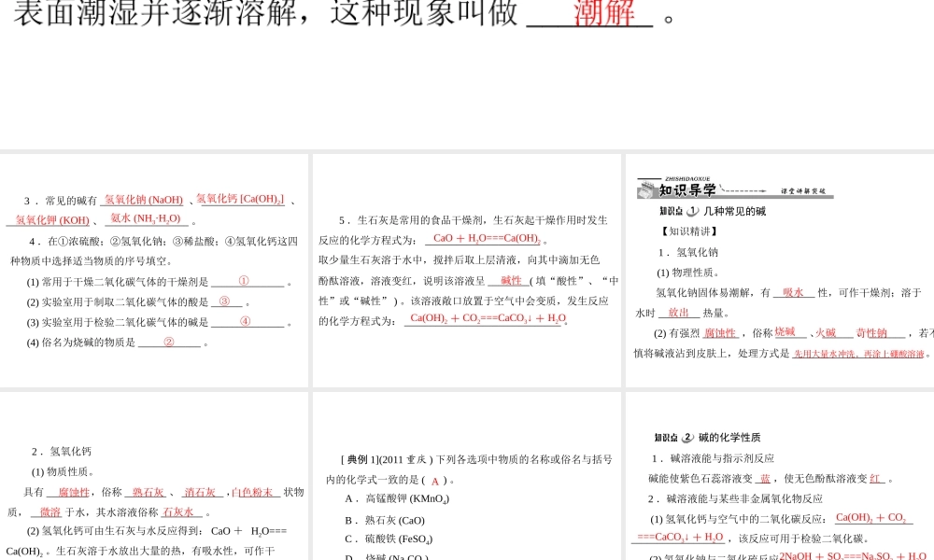Click the red answer 氢氧化钠 (NaOH)

click(x=144, y=200)
